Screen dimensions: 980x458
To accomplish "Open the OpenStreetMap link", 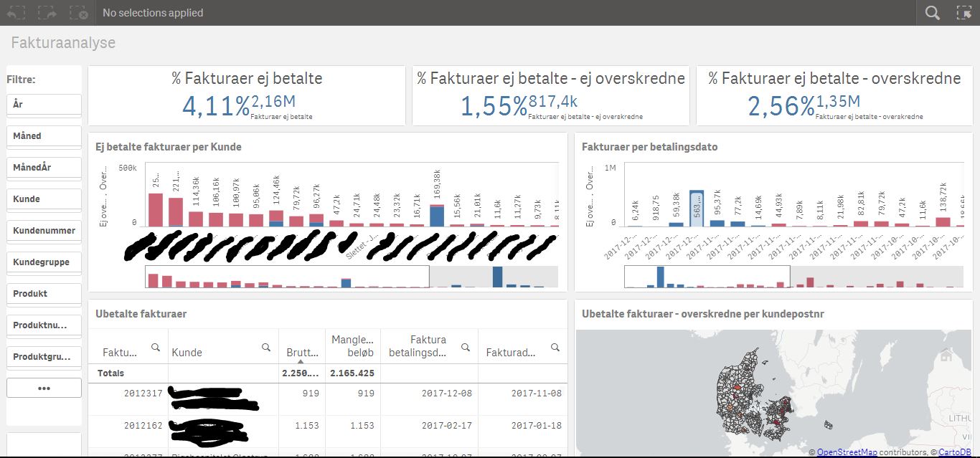I will [847, 452].
